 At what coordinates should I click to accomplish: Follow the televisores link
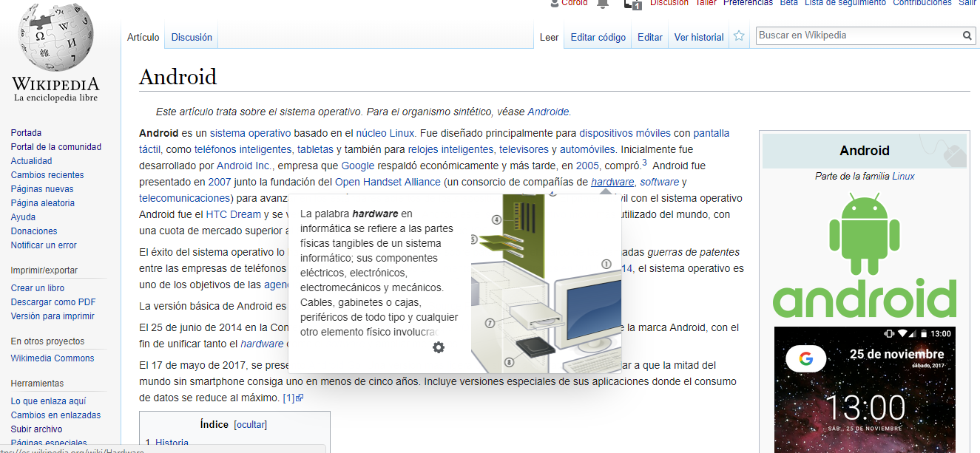[524, 149]
